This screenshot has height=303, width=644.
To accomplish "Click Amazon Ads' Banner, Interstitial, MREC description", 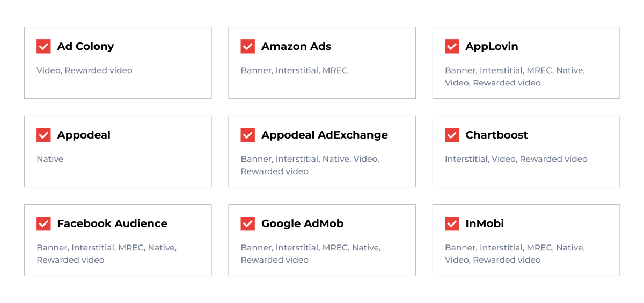I will coord(294,70).
